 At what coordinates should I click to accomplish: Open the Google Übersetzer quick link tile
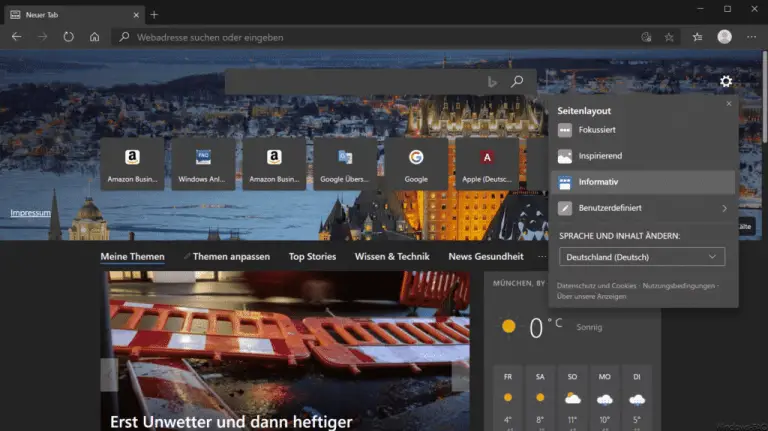345,164
